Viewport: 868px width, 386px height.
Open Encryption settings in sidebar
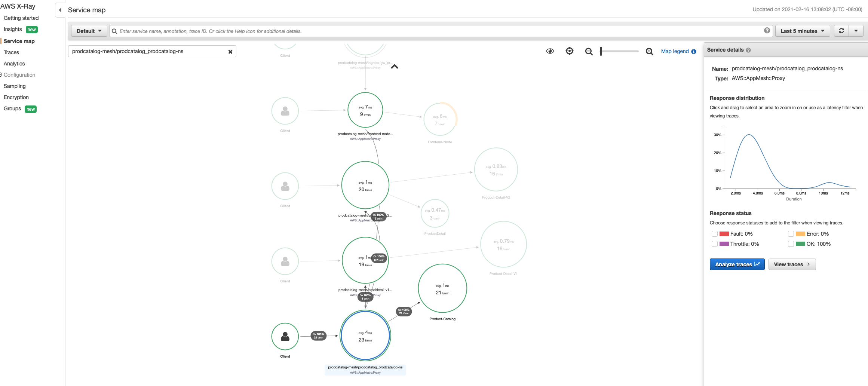16,97
